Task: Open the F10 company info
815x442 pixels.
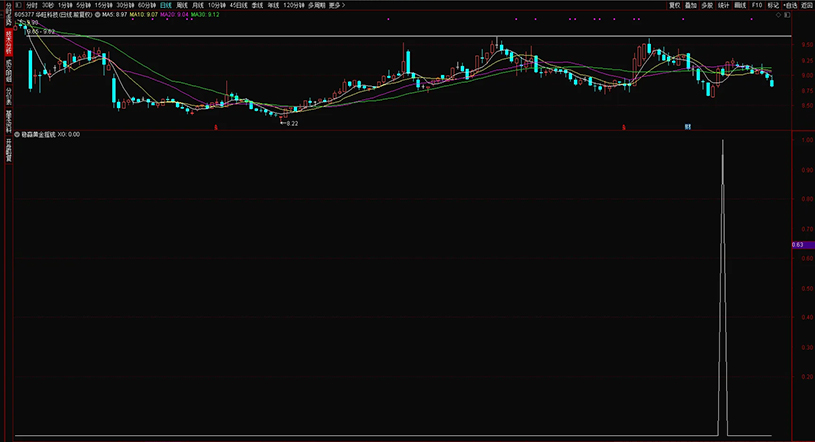Action: 757,5
